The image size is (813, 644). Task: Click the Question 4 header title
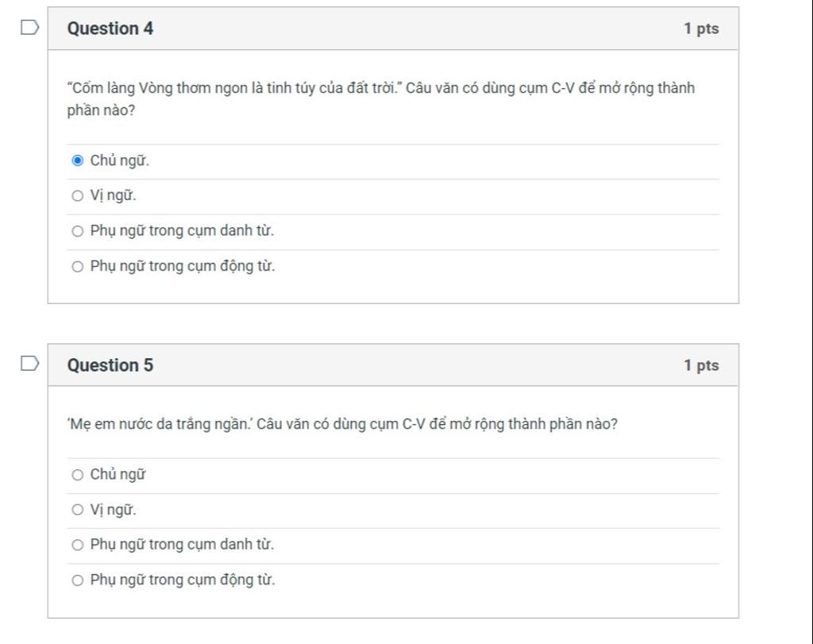click(x=110, y=29)
